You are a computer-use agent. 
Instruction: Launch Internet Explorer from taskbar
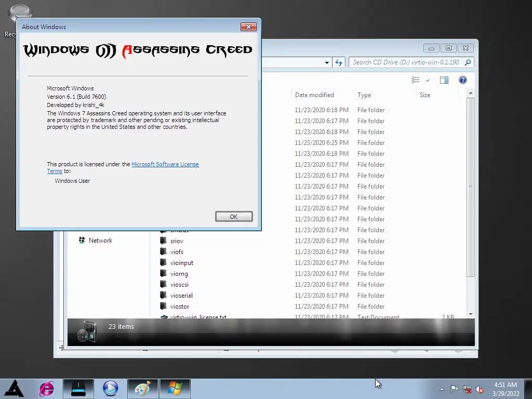tap(46, 389)
